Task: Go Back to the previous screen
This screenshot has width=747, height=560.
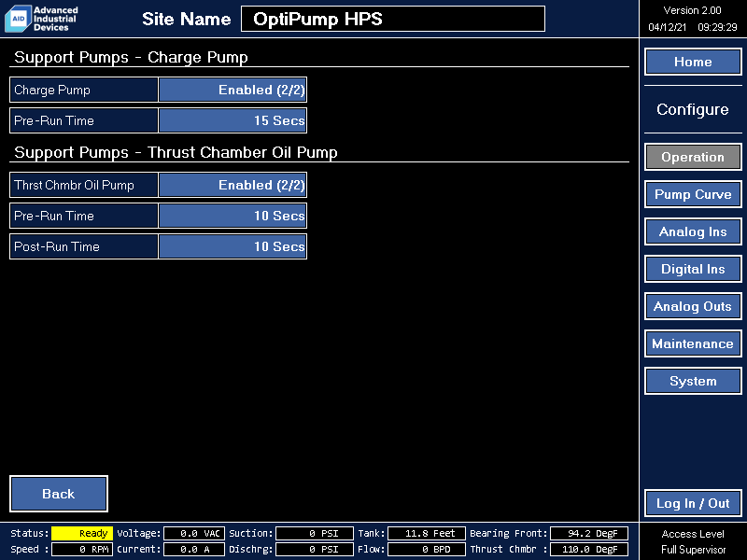Action: [59, 494]
